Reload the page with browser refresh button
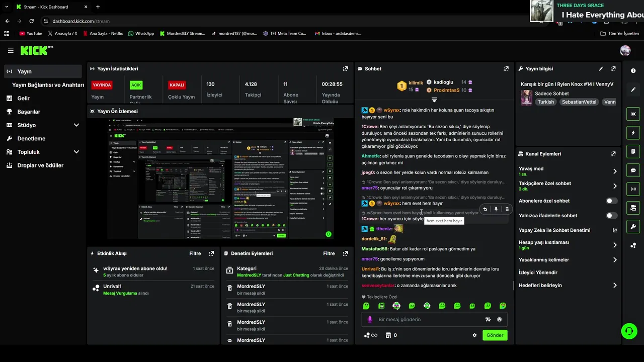This screenshot has width=644, height=362. coord(31,21)
